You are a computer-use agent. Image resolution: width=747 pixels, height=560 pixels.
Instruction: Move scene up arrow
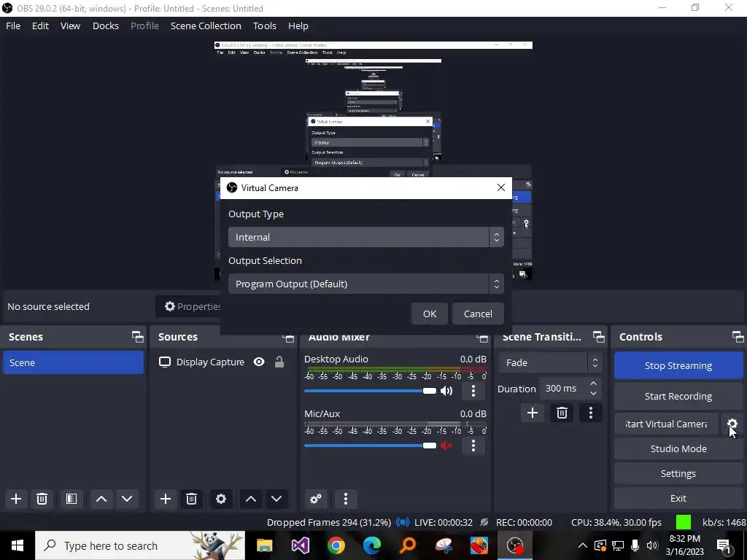101,499
